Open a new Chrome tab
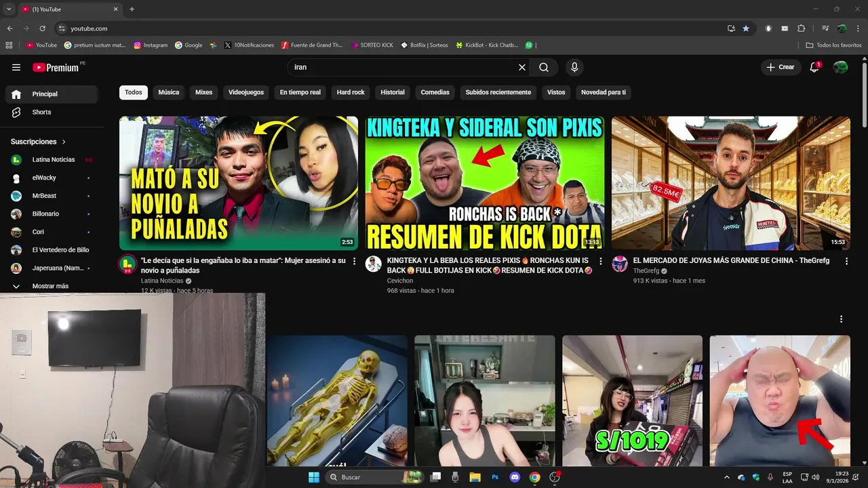 132,9
